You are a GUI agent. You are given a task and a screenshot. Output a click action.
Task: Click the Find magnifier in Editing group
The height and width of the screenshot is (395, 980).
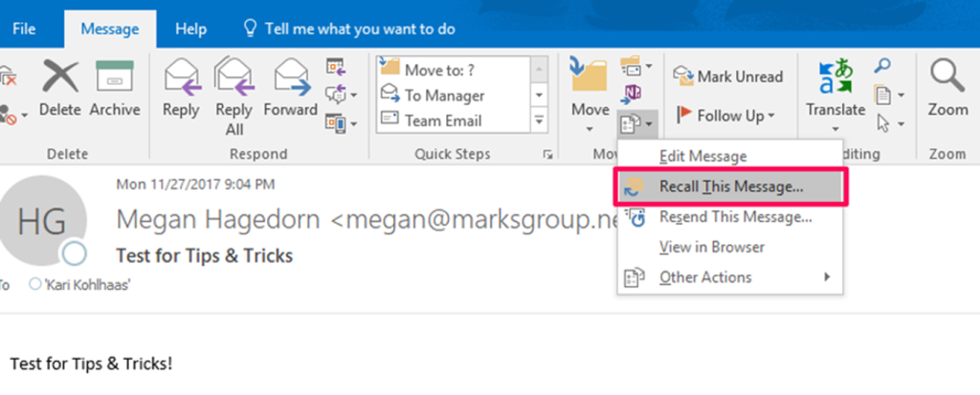(882, 66)
